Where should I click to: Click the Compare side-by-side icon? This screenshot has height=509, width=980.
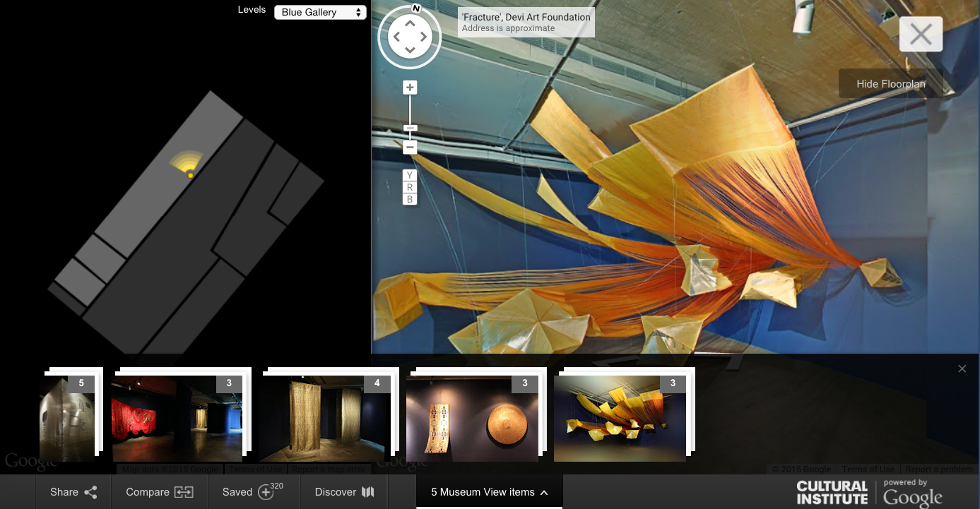184,492
